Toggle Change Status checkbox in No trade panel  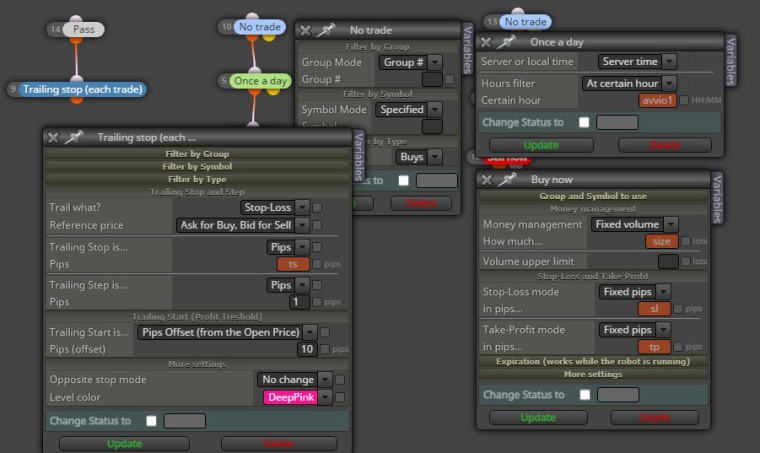click(403, 181)
